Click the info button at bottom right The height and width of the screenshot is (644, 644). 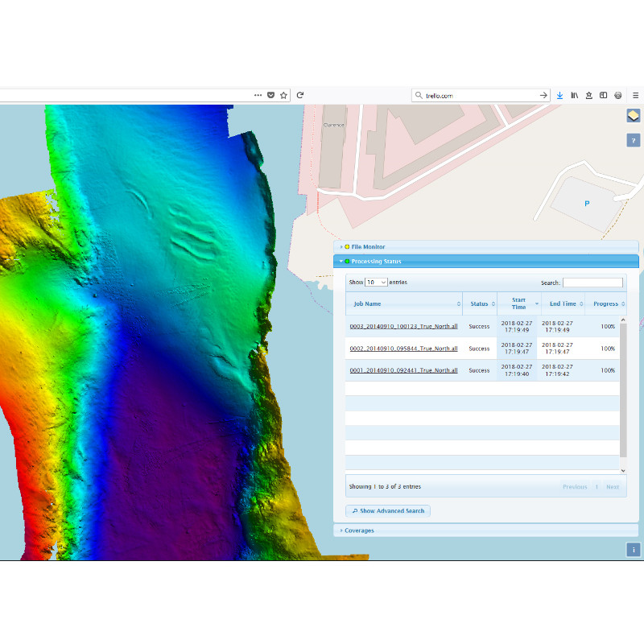click(x=633, y=550)
